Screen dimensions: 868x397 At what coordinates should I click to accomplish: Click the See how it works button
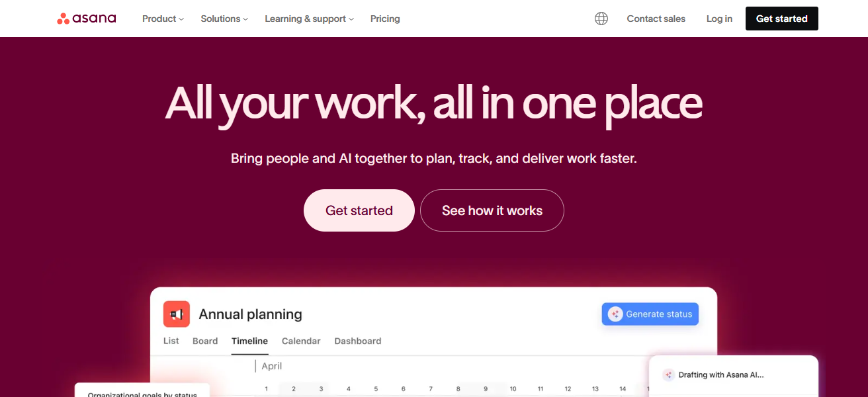(x=492, y=210)
